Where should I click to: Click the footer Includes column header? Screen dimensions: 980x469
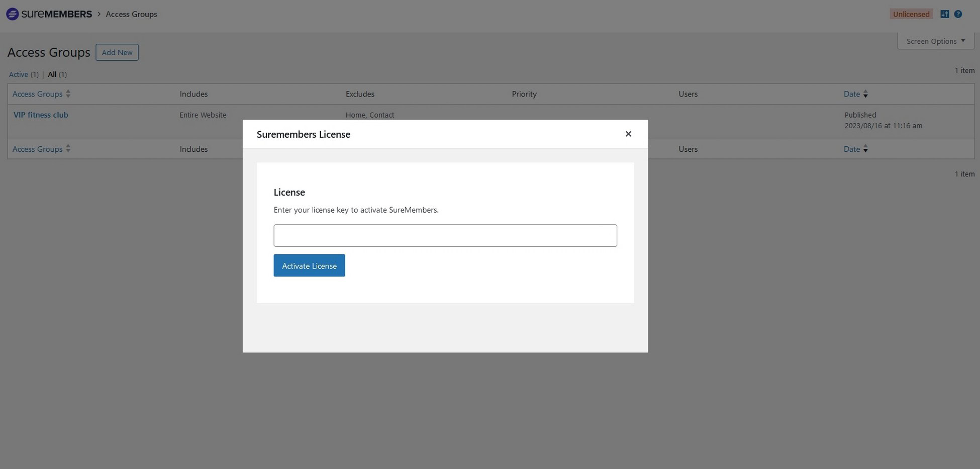(x=193, y=149)
